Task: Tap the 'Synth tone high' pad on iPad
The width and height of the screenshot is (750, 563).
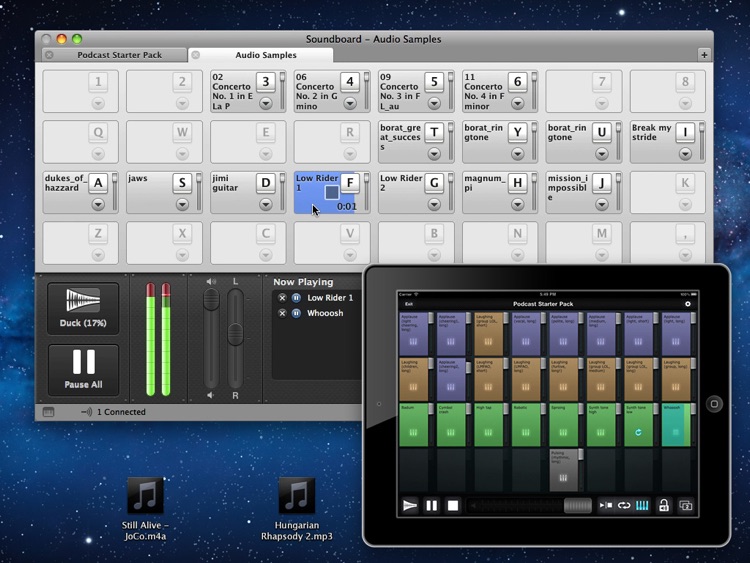Action: click(x=601, y=425)
